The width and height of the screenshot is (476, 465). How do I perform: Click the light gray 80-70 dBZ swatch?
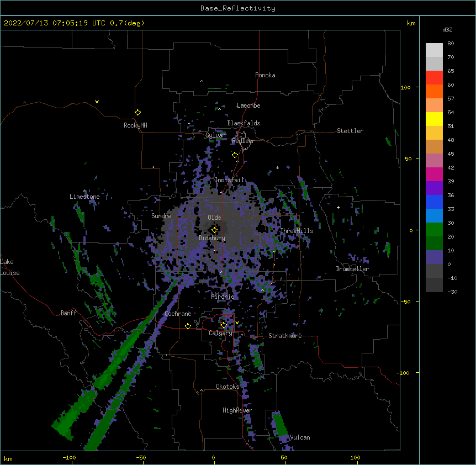(x=434, y=50)
